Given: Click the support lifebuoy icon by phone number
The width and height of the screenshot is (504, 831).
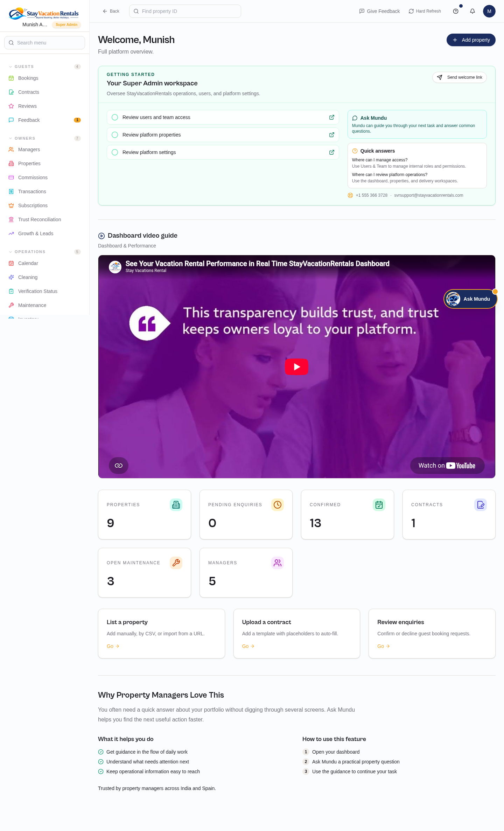Looking at the screenshot, I should pyautogui.click(x=350, y=195).
